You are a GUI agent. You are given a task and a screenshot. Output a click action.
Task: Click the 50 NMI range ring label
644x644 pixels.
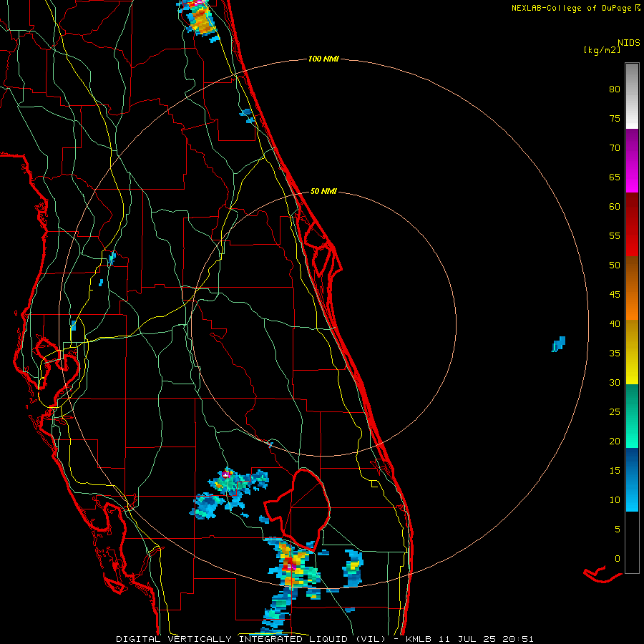pos(323,191)
